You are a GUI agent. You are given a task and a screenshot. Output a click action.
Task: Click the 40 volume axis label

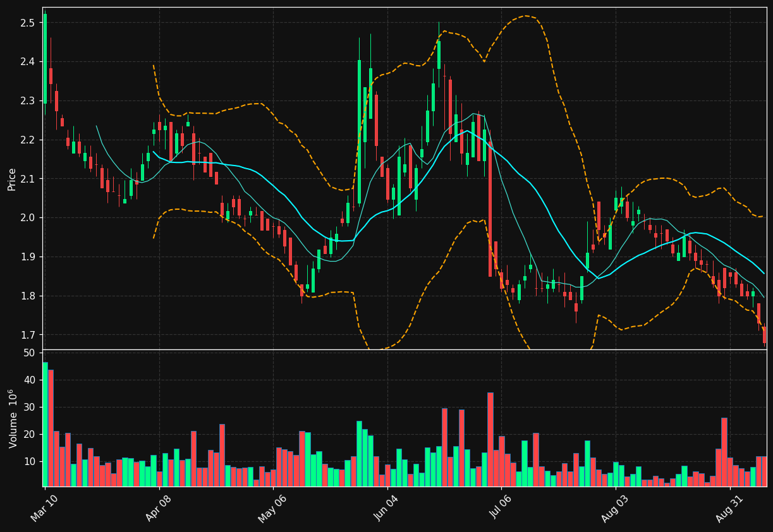click(x=29, y=380)
